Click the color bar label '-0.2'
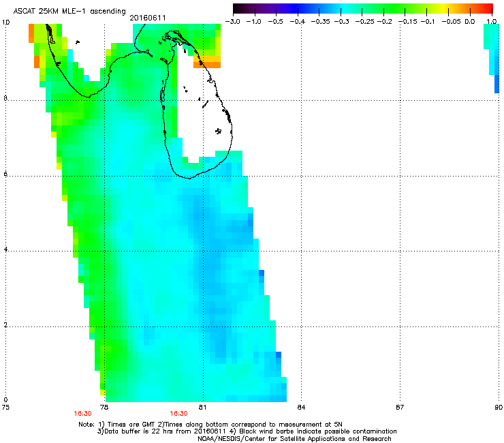504x443 pixels. pyautogui.click(x=384, y=22)
